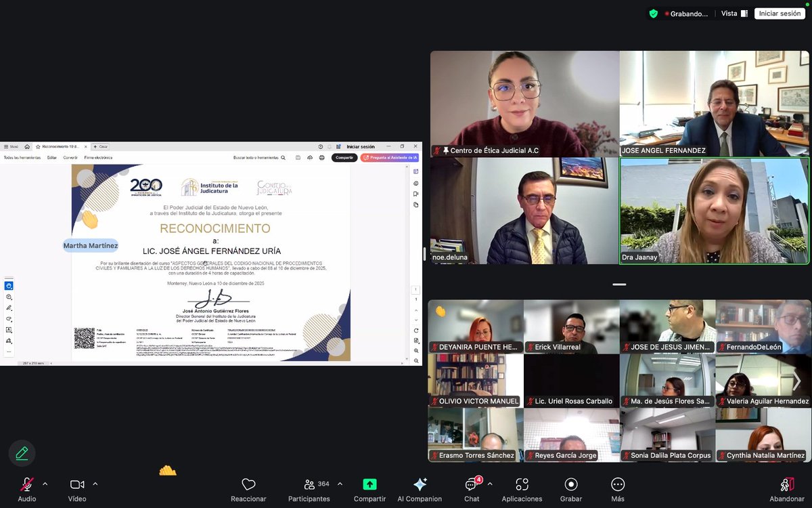Click Abandonar to leave the meeting
Viewport: 812px width, 508px height.
click(x=787, y=488)
